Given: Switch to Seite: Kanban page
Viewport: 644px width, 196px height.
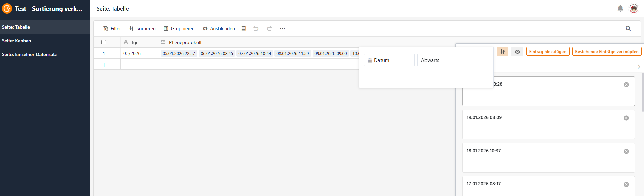Looking at the screenshot, I should coord(17,41).
